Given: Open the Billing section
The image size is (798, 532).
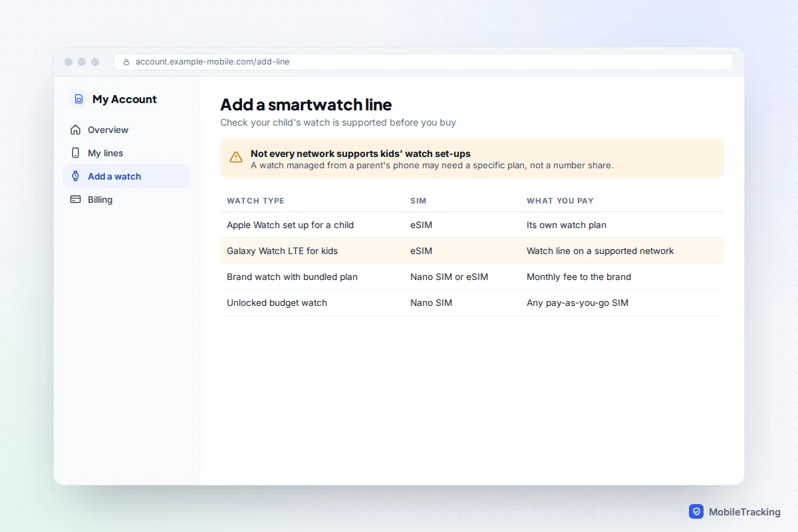Looking at the screenshot, I should pos(126,199).
